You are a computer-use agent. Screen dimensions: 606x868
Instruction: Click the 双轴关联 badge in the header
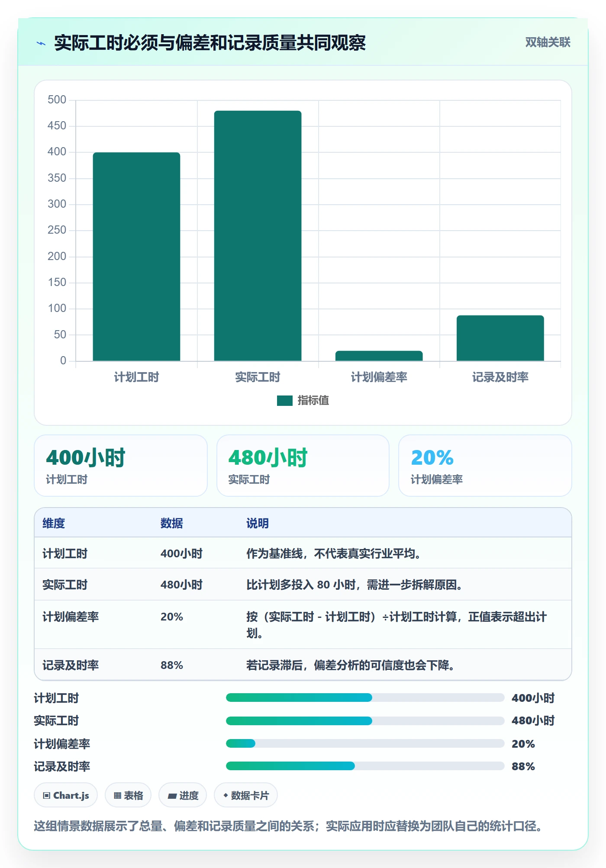click(x=548, y=42)
